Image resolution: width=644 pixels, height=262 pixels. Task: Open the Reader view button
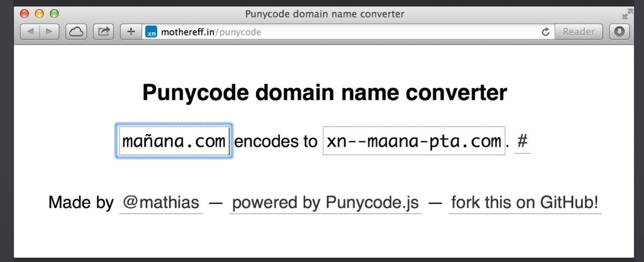point(579,32)
